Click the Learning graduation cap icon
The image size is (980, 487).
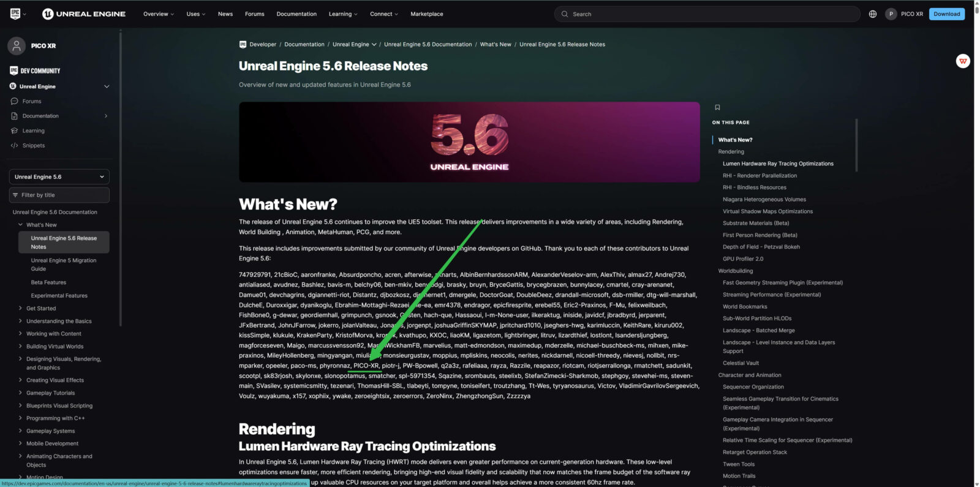(15, 131)
